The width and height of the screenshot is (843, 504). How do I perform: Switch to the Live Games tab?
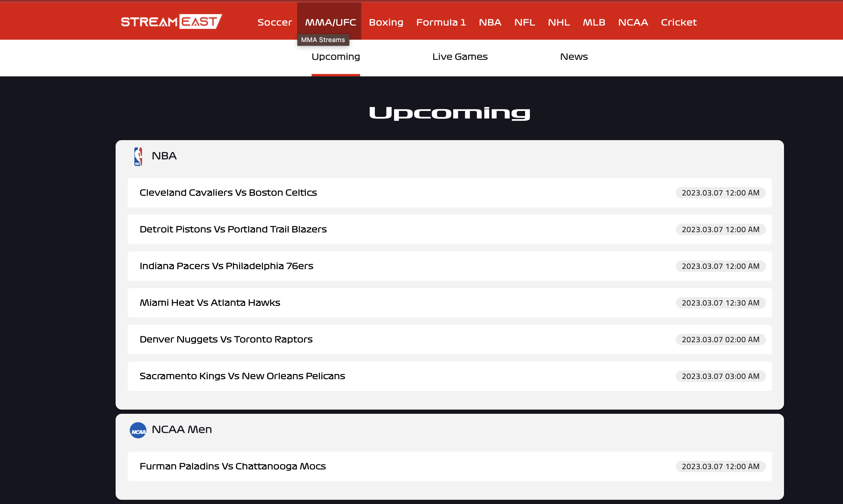pos(459,57)
